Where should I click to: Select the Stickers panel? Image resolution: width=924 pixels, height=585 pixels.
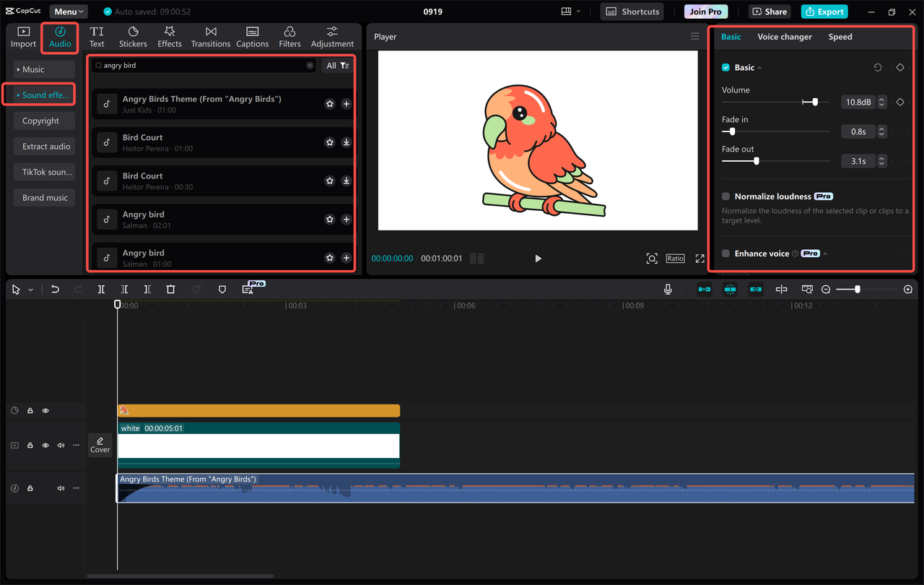point(133,37)
